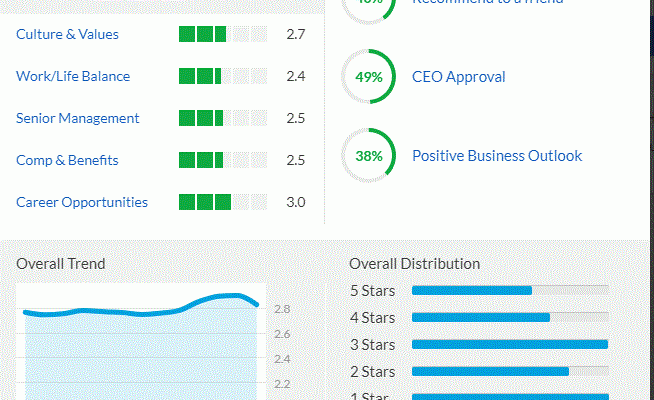Click the Comp & Benefits star rating bar
Image resolution: width=654 pixels, height=400 pixels.
click(222, 160)
